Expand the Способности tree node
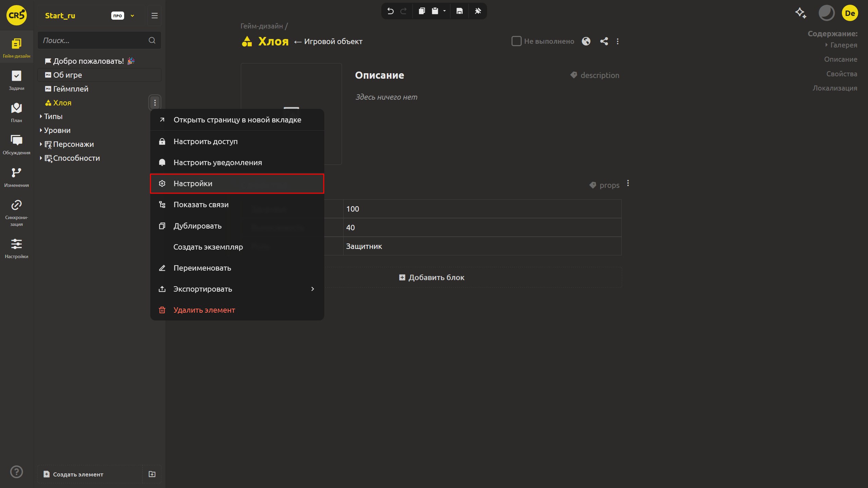 click(41, 158)
